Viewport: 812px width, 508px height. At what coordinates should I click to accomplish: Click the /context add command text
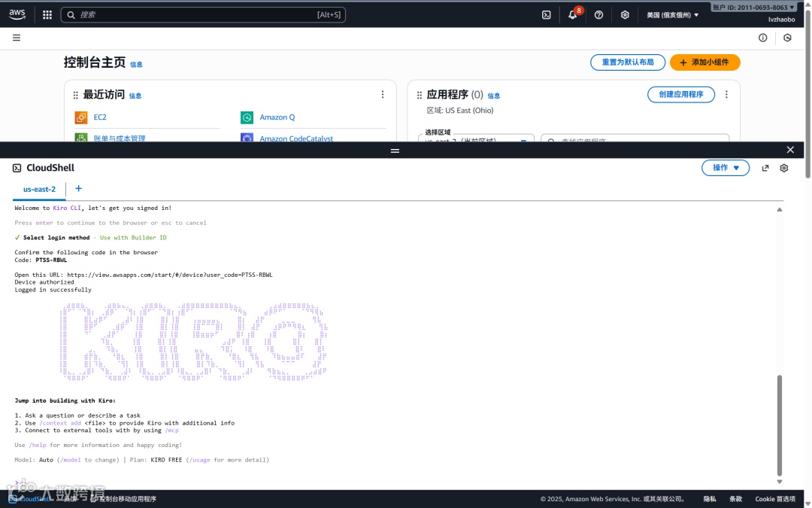(x=60, y=423)
